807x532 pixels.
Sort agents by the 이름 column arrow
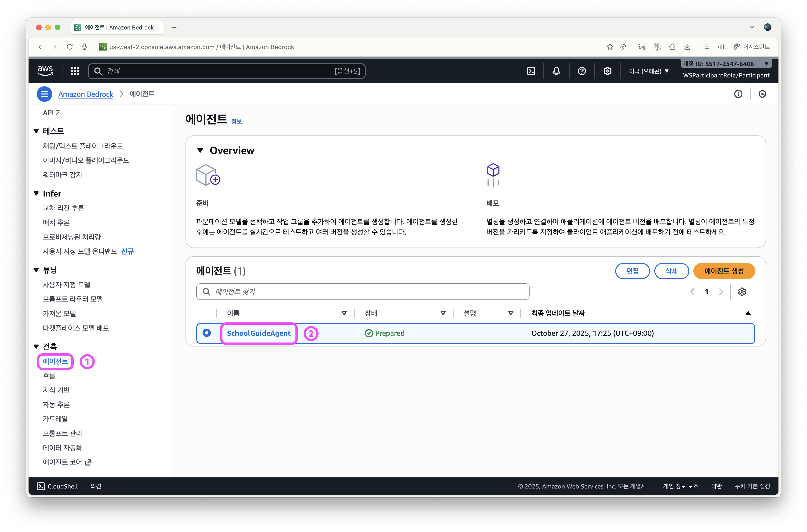pyautogui.click(x=344, y=313)
